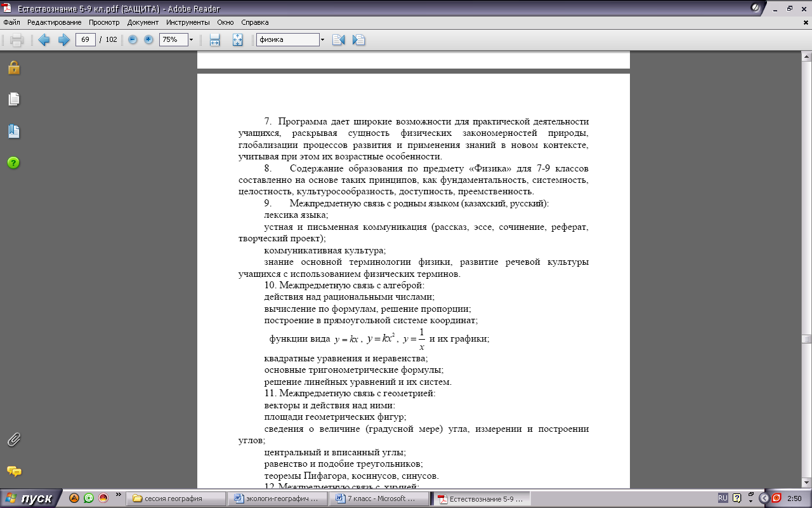The width and height of the screenshot is (812, 508).
Task: Zoom out with the minus button
Action: [133, 39]
